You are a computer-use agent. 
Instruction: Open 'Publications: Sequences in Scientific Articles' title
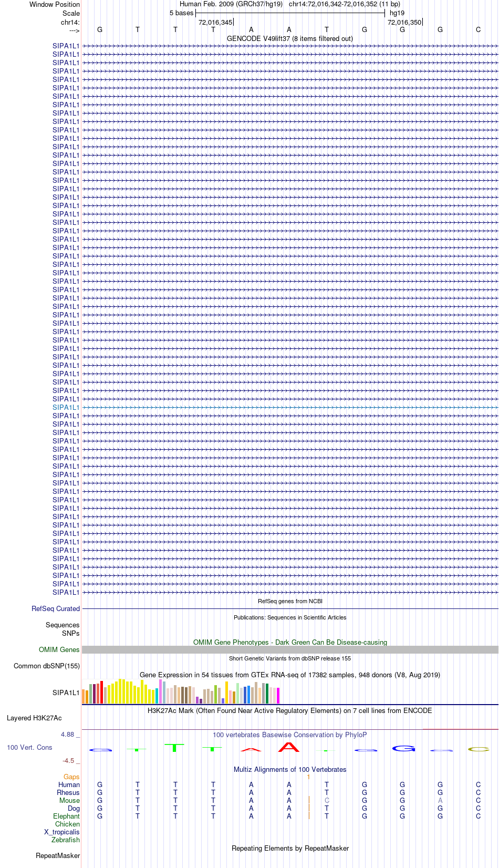(x=290, y=617)
